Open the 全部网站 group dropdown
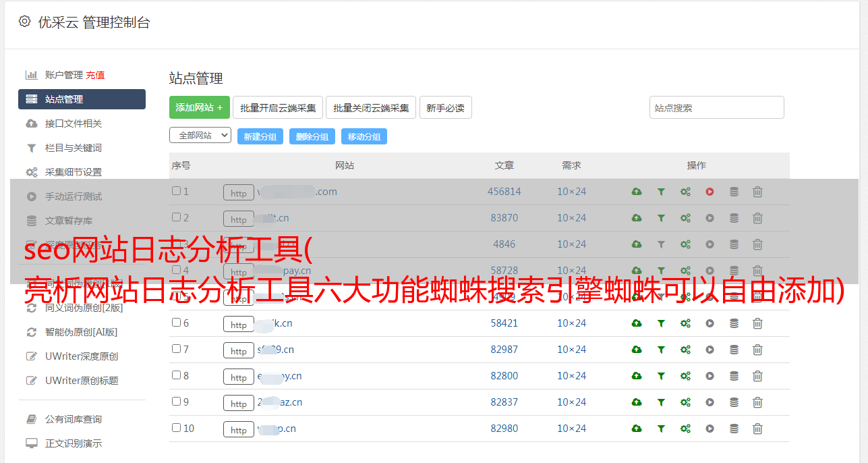The width and height of the screenshot is (868, 463). pos(200,135)
